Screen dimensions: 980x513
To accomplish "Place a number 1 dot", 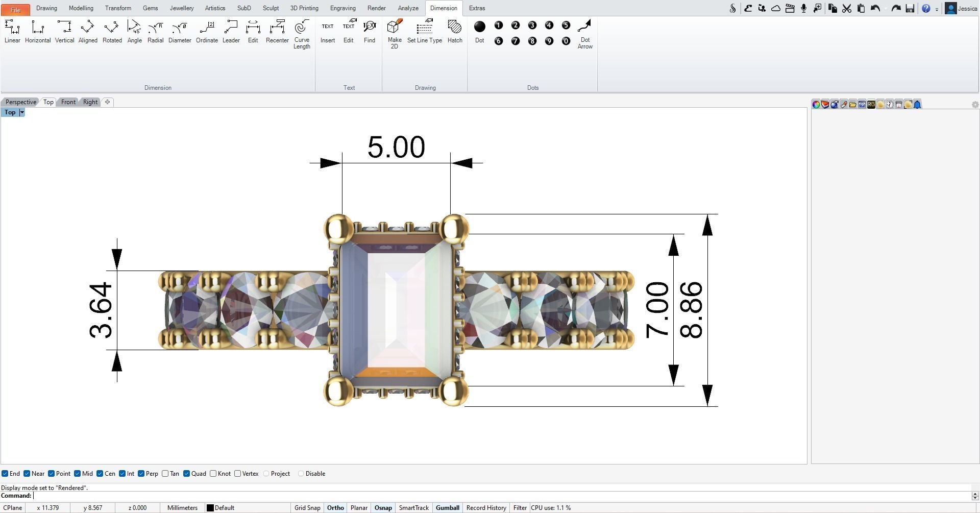I will (x=499, y=26).
